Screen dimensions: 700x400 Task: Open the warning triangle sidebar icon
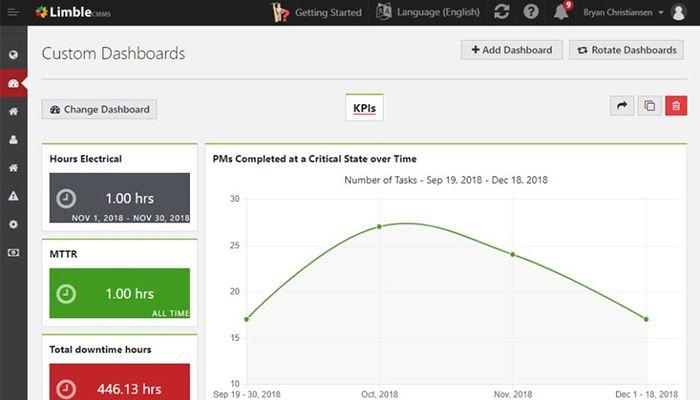(x=13, y=196)
